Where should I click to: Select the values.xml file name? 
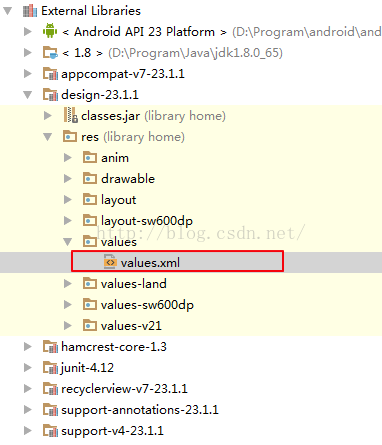point(150,263)
